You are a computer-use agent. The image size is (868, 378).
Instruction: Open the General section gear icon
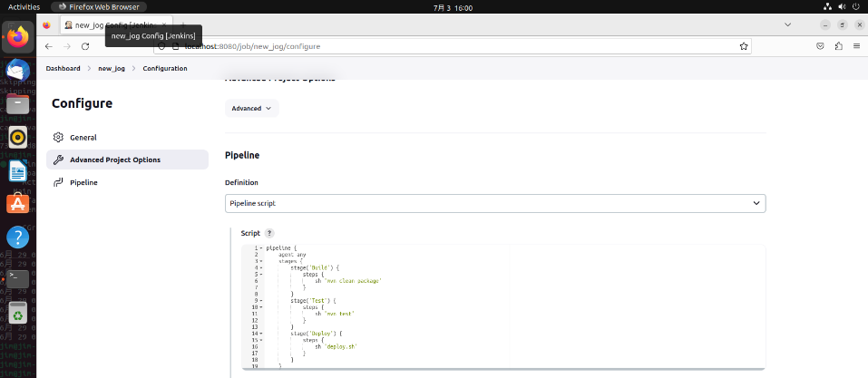58,137
